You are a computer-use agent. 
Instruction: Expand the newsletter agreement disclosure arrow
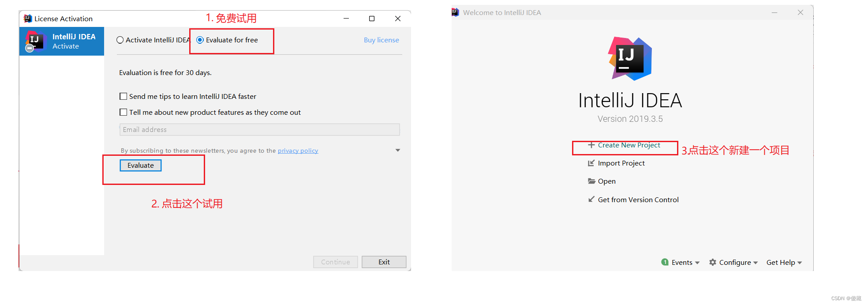point(398,151)
